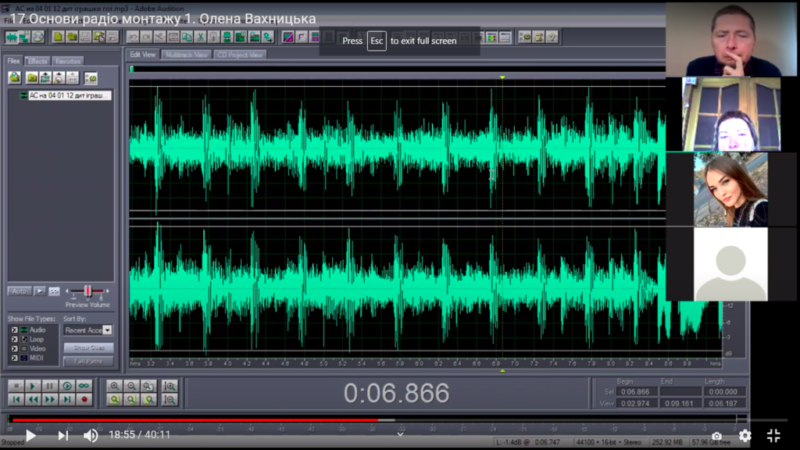Switch to Edit View via toolbar icon
This screenshot has height=450, width=800.
[x=11, y=37]
